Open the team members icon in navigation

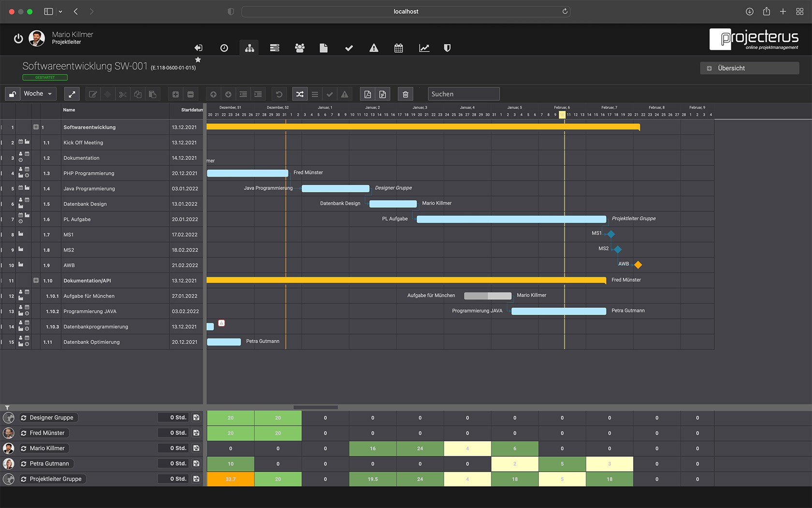(300, 48)
